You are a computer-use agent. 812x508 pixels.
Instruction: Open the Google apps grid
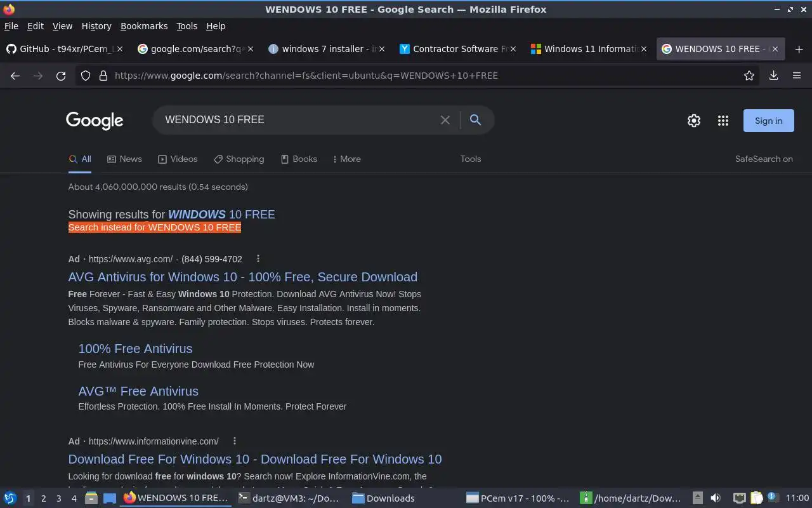(723, 121)
